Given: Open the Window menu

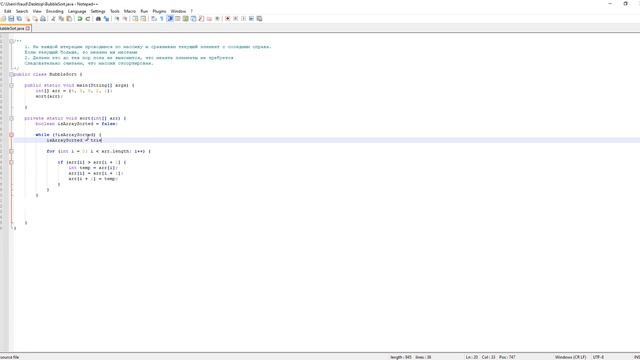Looking at the screenshot, I should point(178,11).
